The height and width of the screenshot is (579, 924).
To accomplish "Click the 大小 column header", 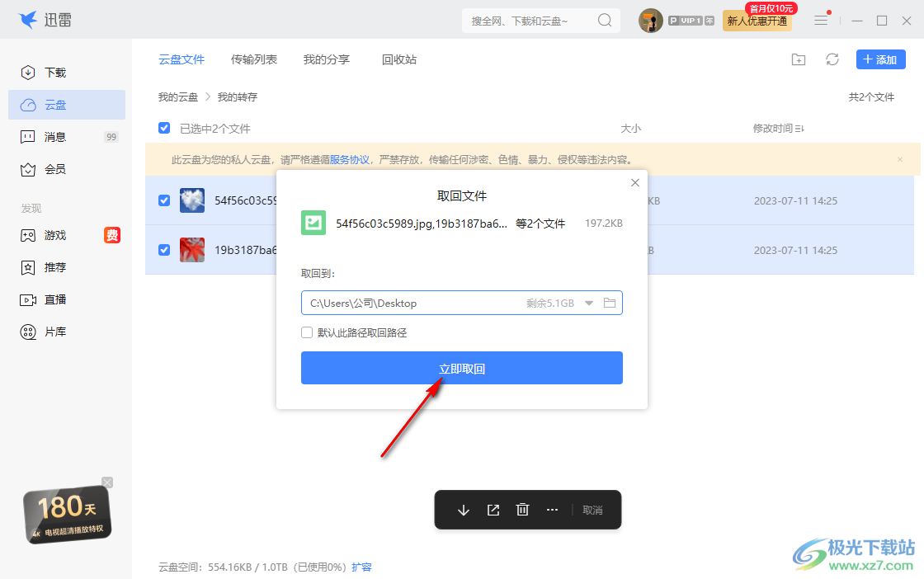I will [x=630, y=129].
